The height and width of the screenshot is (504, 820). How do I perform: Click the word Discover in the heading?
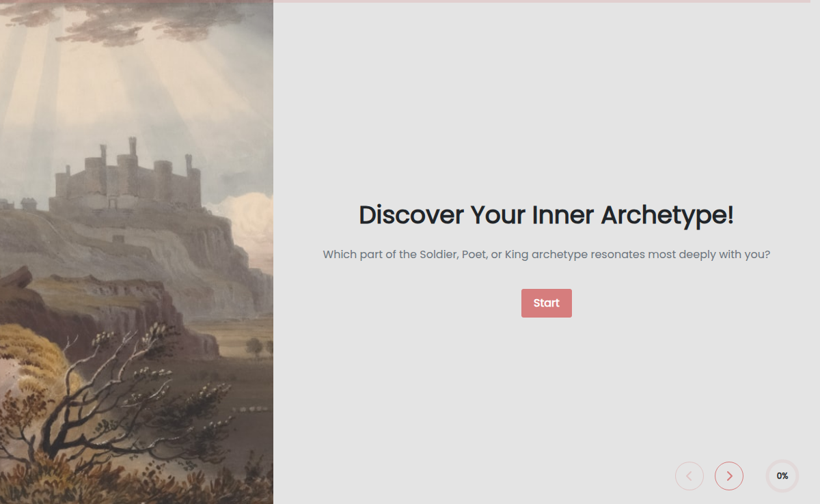411,215
